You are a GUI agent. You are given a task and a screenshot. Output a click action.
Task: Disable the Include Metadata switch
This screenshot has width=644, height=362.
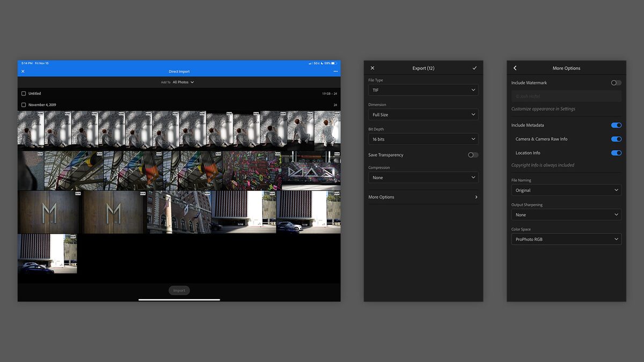616,125
